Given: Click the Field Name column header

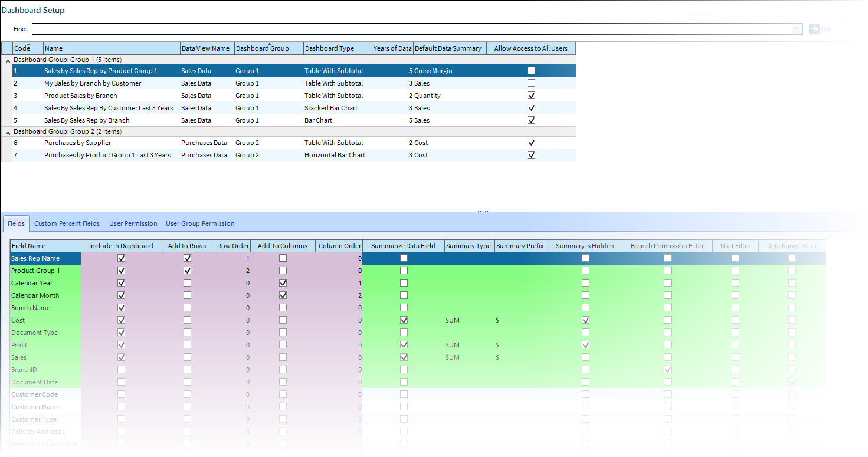Looking at the screenshot, I should pos(45,246).
